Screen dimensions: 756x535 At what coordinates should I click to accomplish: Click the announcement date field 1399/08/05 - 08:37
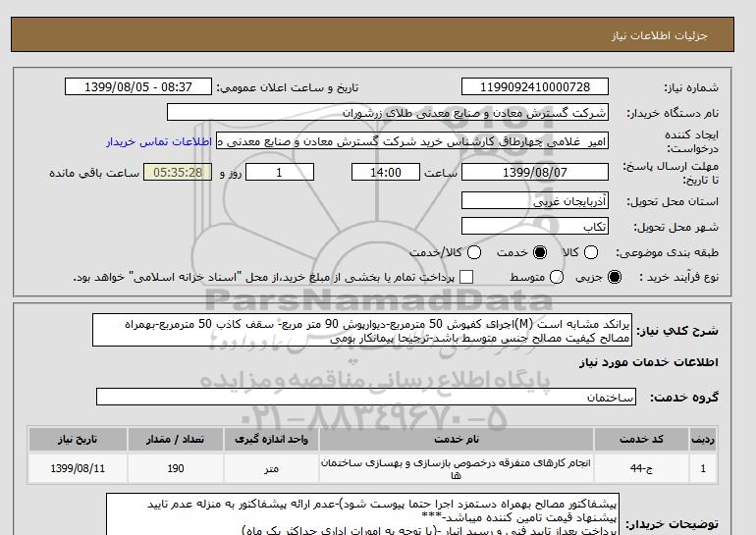138,86
